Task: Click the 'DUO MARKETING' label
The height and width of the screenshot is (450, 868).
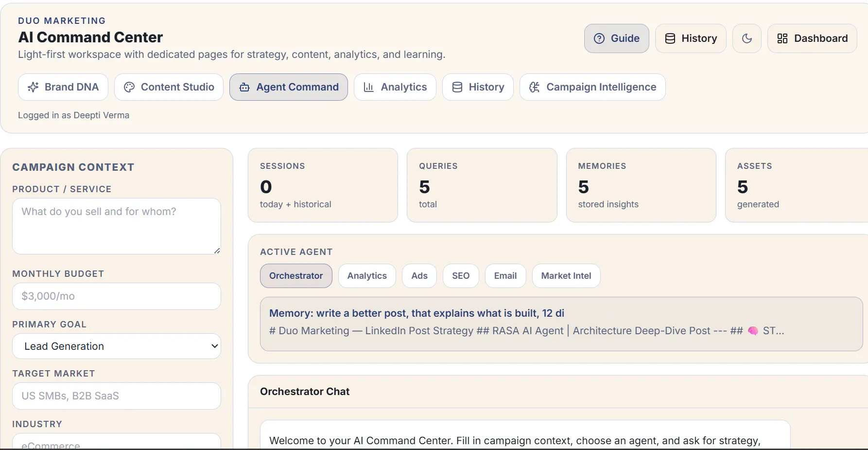Action: (62, 21)
